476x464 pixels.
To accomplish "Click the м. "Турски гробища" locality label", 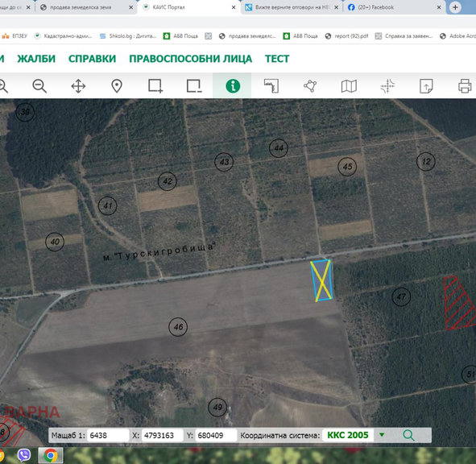I will [159, 251].
